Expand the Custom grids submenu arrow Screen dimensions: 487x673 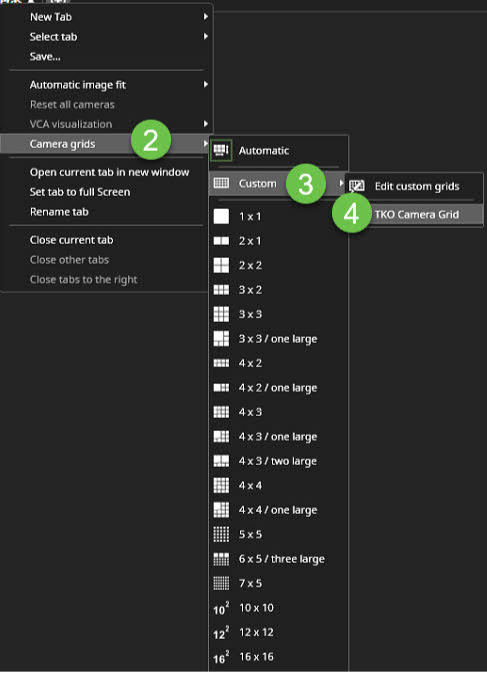coord(341,183)
